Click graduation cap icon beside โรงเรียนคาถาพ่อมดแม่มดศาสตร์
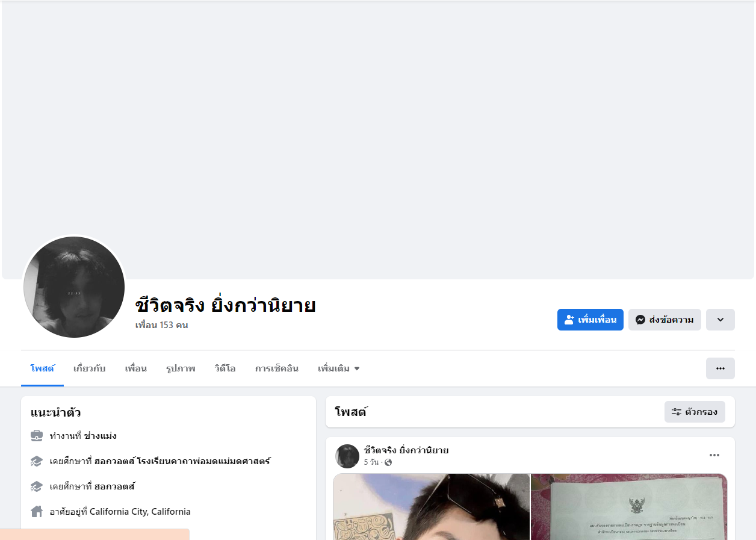 click(x=37, y=461)
